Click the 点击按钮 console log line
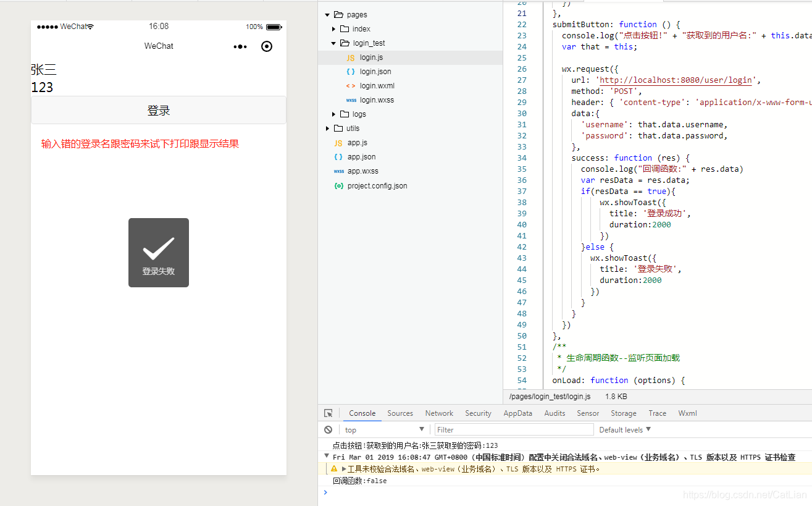Screen dimensions: 812x506 pos(415,445)
